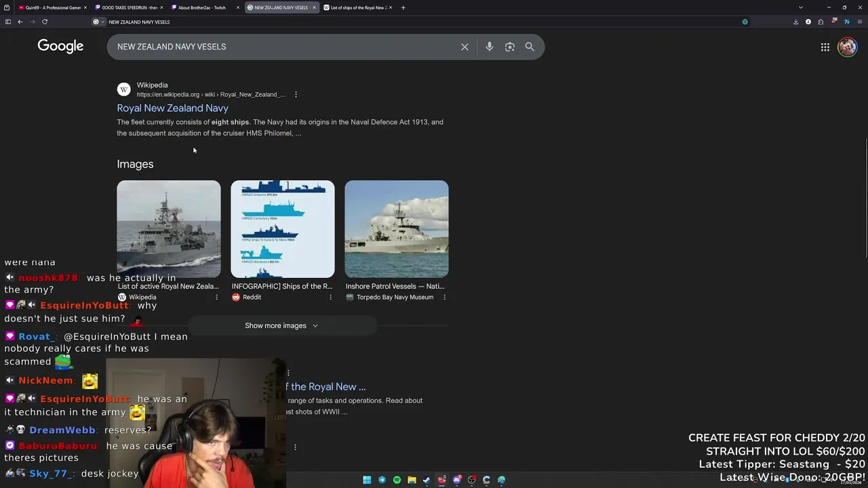The height and width of the screenshot is (488, 868).
Task: Open the Google apps grid
Action: pyautogui.click(x=825, y=47)
